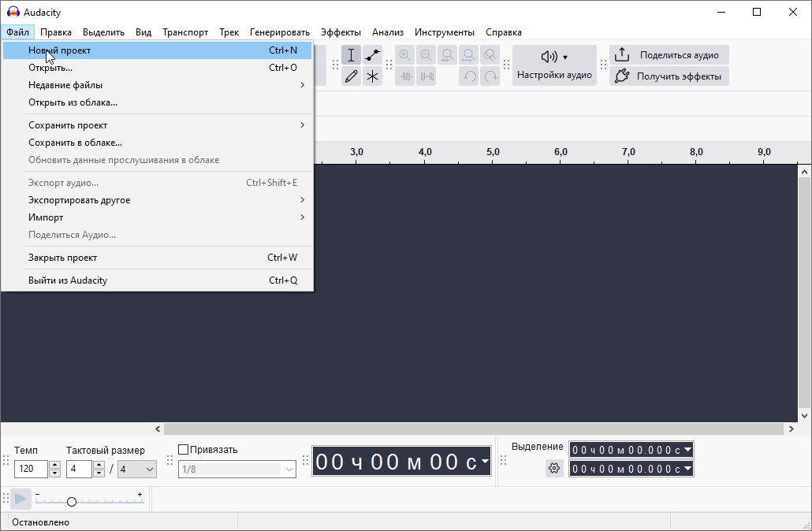
Task: Click the Zoom In magnifier icon
Action: click(405, 55)
